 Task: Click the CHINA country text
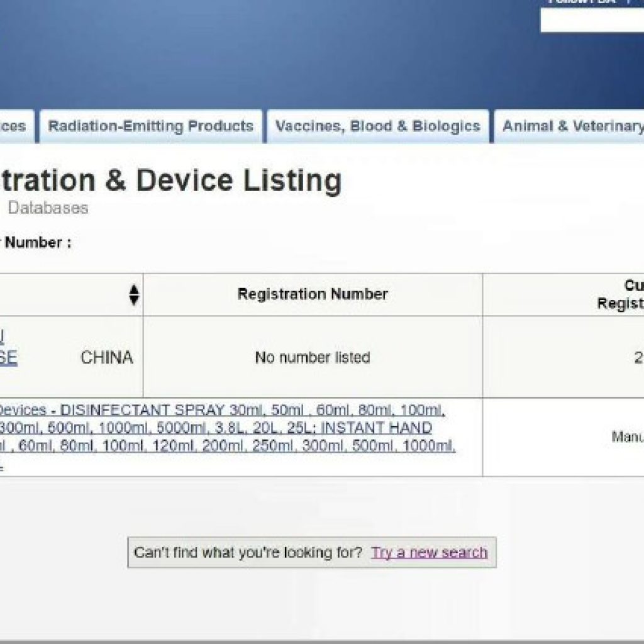[106, 357]
